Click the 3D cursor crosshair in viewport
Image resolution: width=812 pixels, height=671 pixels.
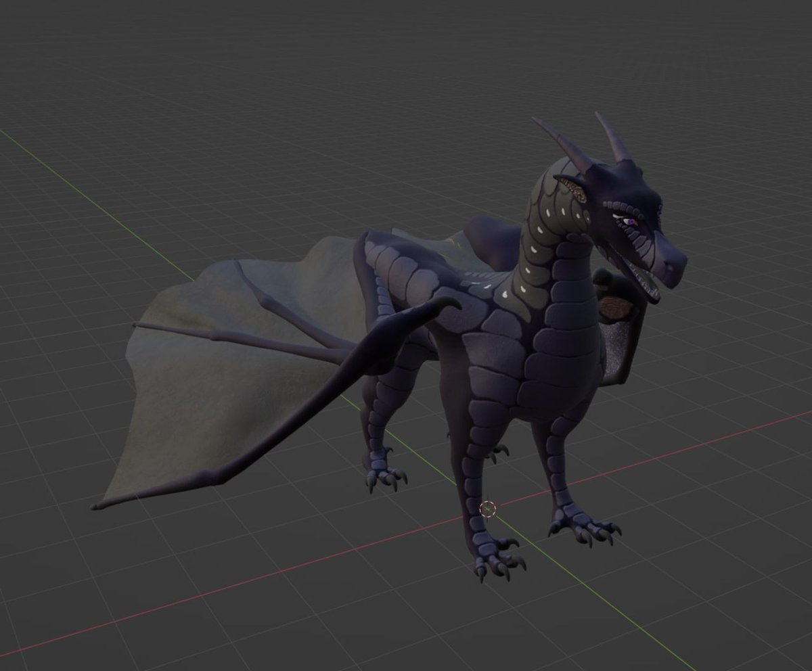tap(487, 509)
